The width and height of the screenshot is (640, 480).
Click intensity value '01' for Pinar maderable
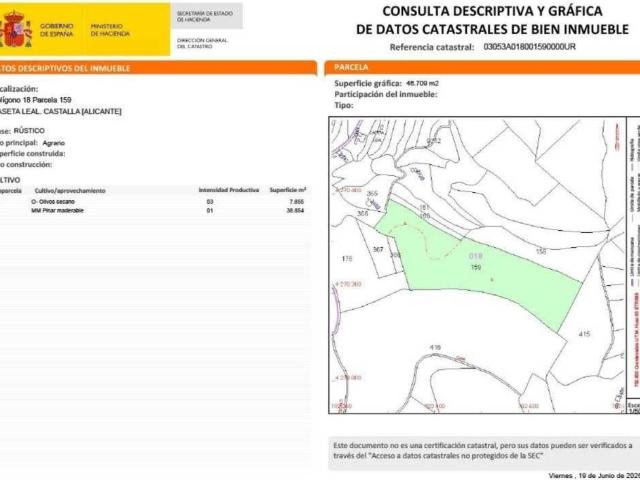210,211
